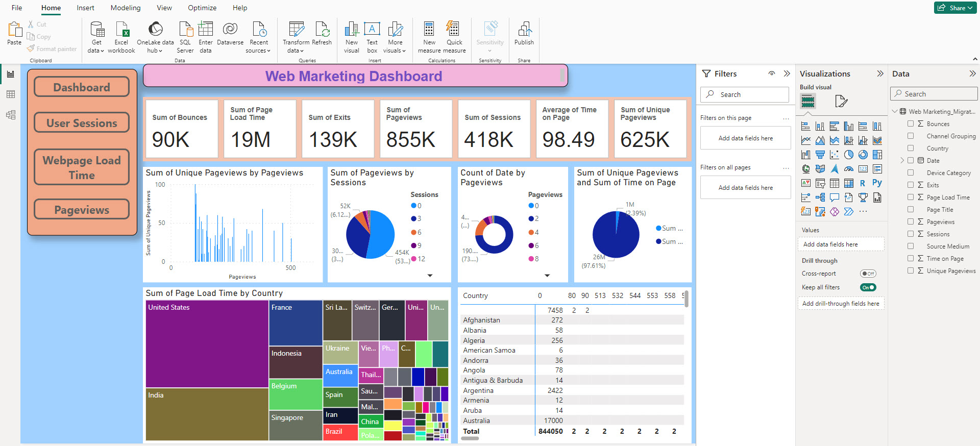Collapse the Data pane
The width and height of the screenshot is (980, 446).
[x=972, y=73]
